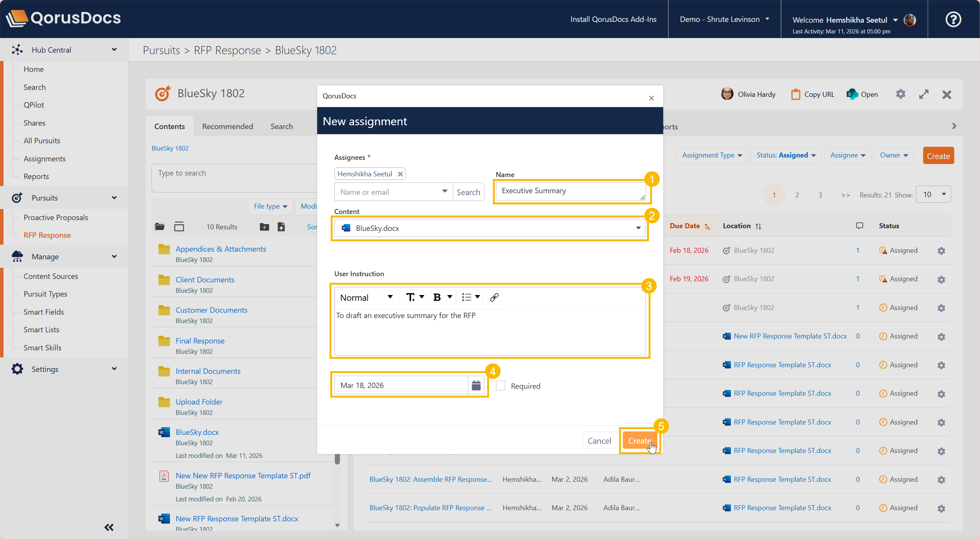
Task: Click the Copy URL clipboard icon
Action: point(795,94)
